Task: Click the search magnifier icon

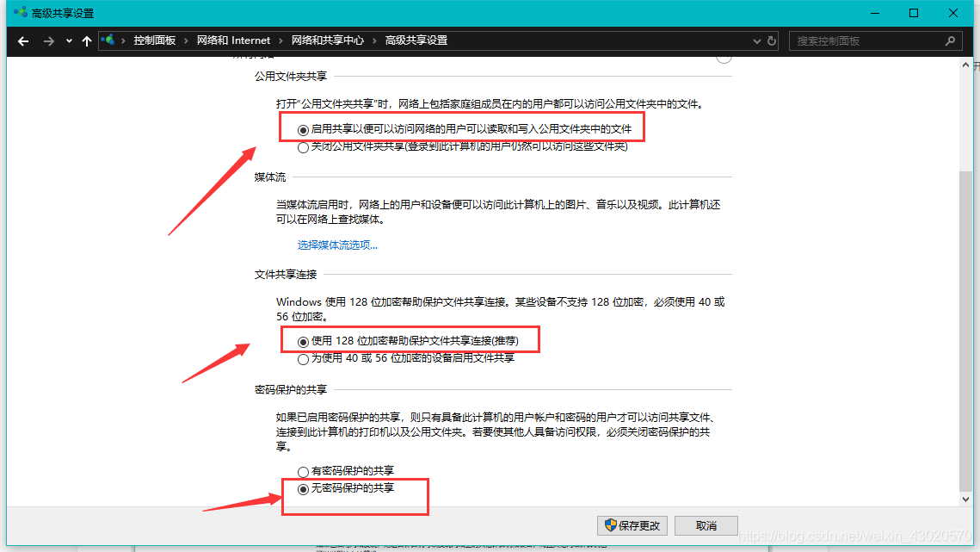Action: (950, 41)
